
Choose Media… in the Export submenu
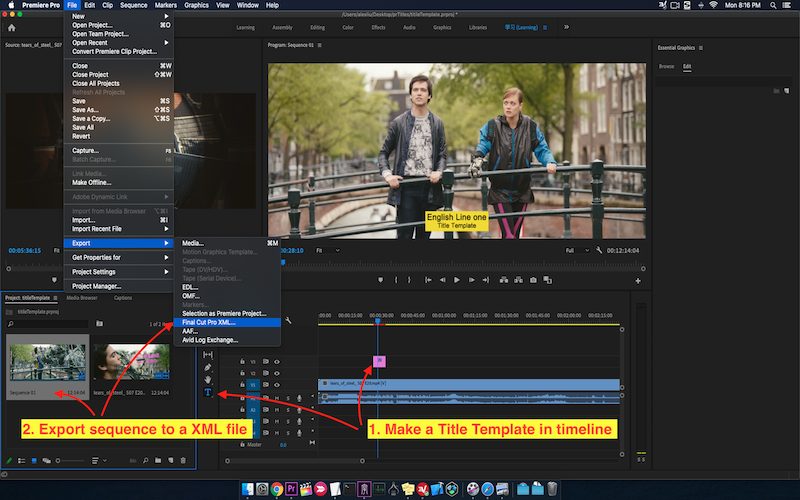(228, 243)
